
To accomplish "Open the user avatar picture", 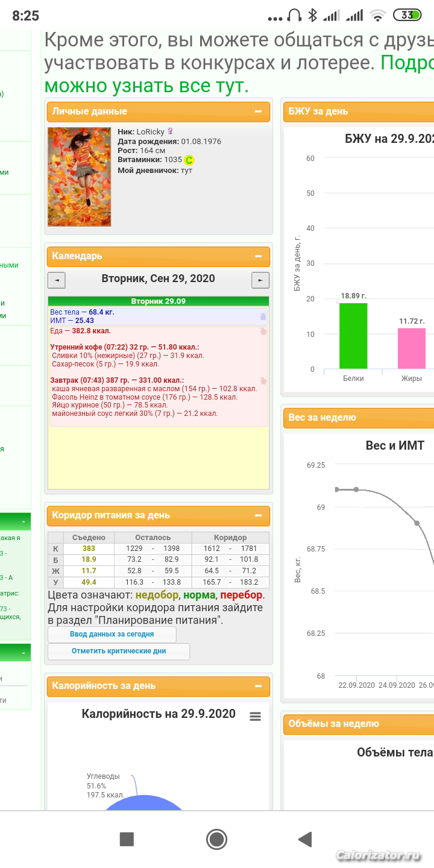I will 80,177.
